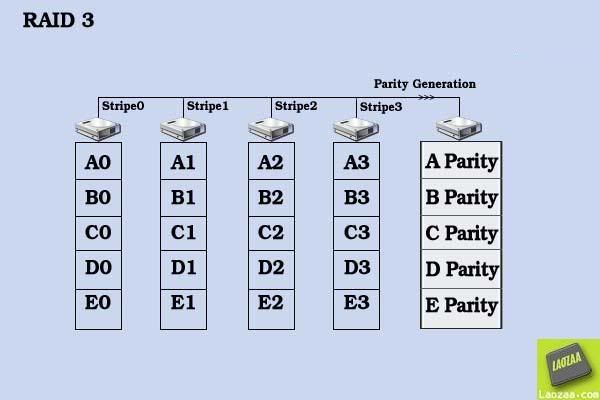Select the A0 block
Screen dimensions: 600x400
[x=98, y=161]
